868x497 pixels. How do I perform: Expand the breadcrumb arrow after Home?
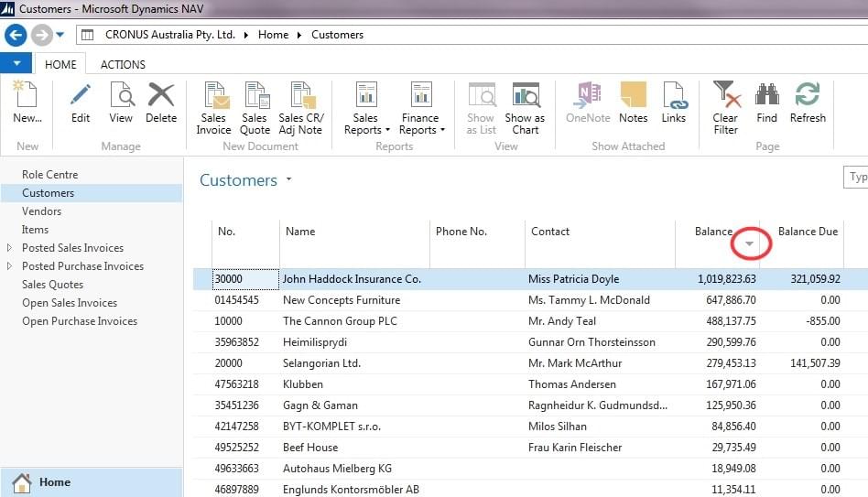(x=298, y=36)
